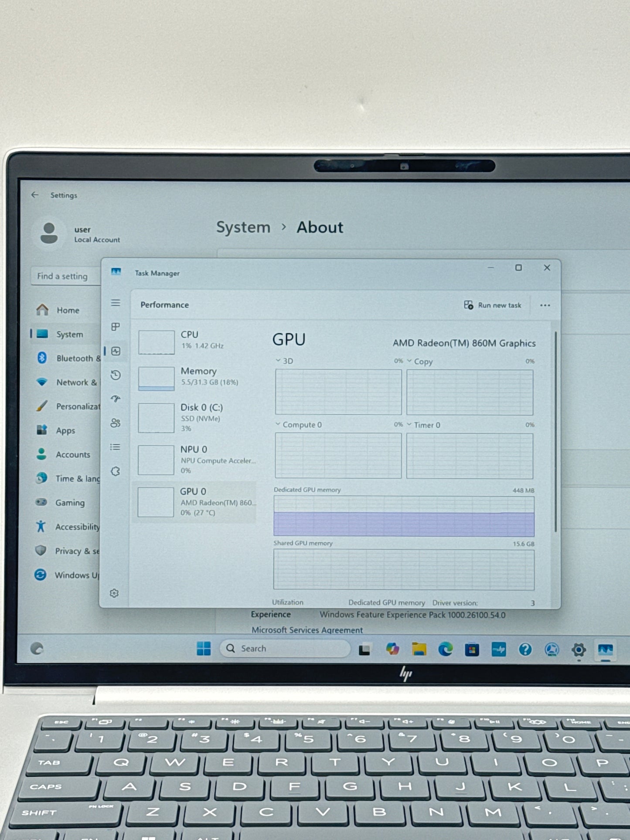This screenshot has height=840, width=630.
Task: Expand the Copy engine graph dropdown
Action: coord(409,361)
